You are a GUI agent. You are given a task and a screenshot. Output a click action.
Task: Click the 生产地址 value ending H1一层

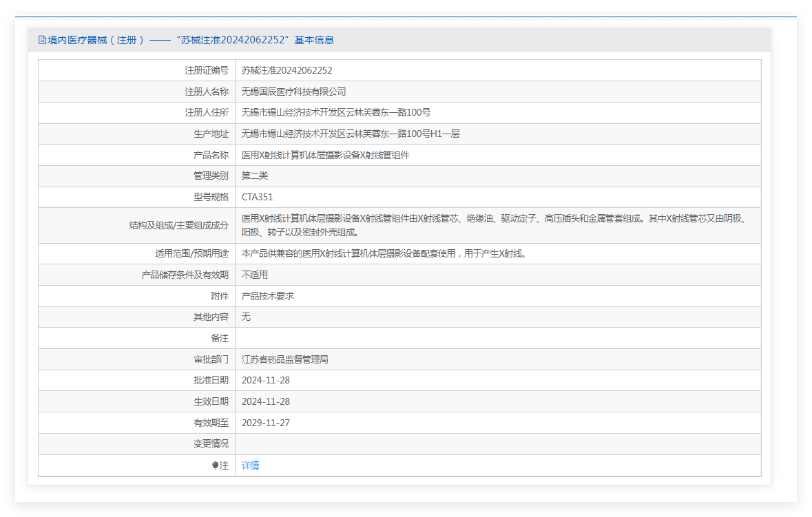pyautogui.click(x=350, y=134)
